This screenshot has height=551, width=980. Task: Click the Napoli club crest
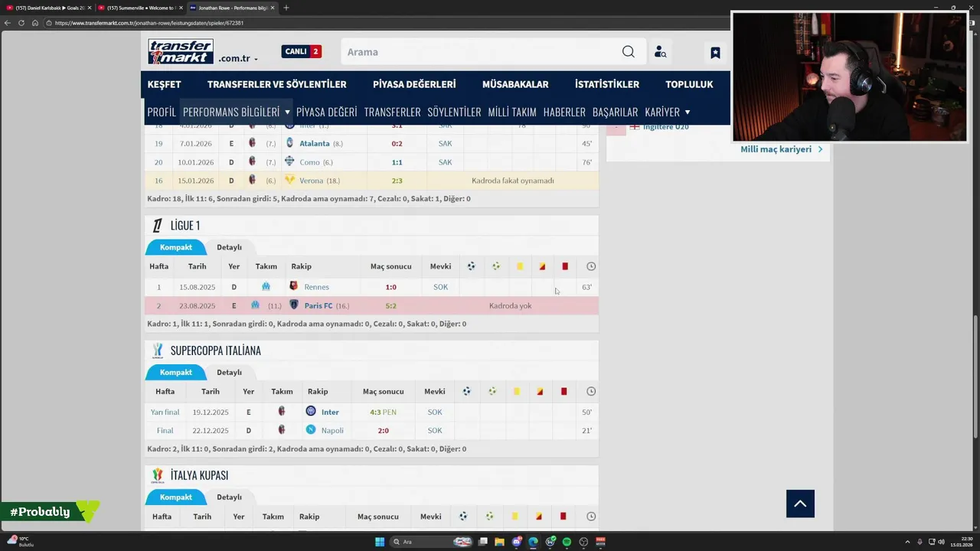(x=311, y=430)
